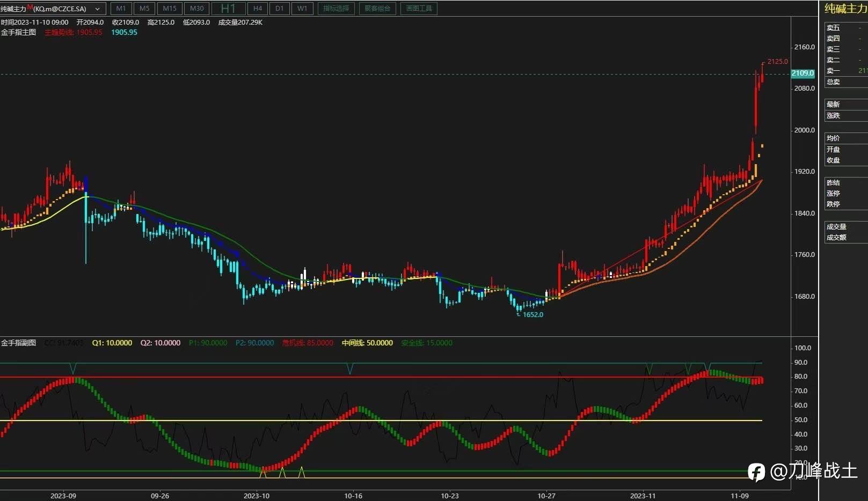
Task: Select the 金手指主图 main indicator label
Action: click(19, 32)
